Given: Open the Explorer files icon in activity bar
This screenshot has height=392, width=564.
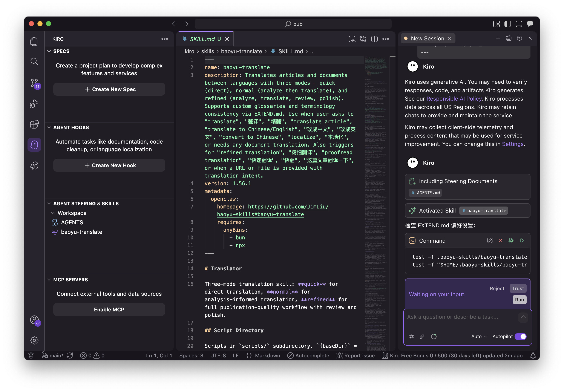Looking at the screenshot, I should (x=34, y=41).
